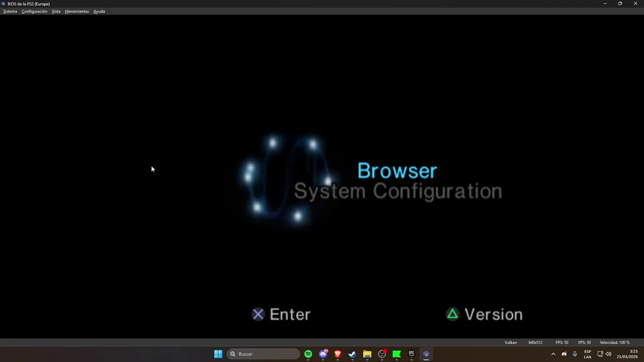Select the Browser option in PS2 BIOS
Screen dimensions: 644x362
pos(397,171)
